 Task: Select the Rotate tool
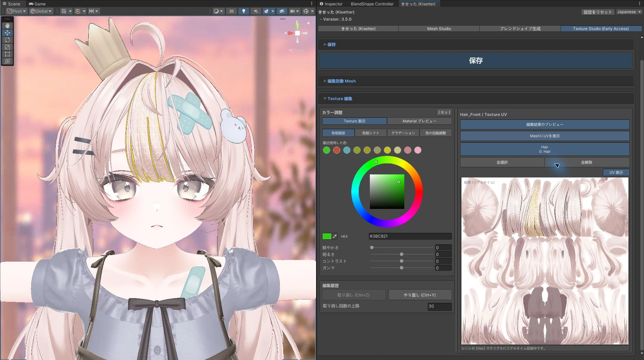click(7, 40)
